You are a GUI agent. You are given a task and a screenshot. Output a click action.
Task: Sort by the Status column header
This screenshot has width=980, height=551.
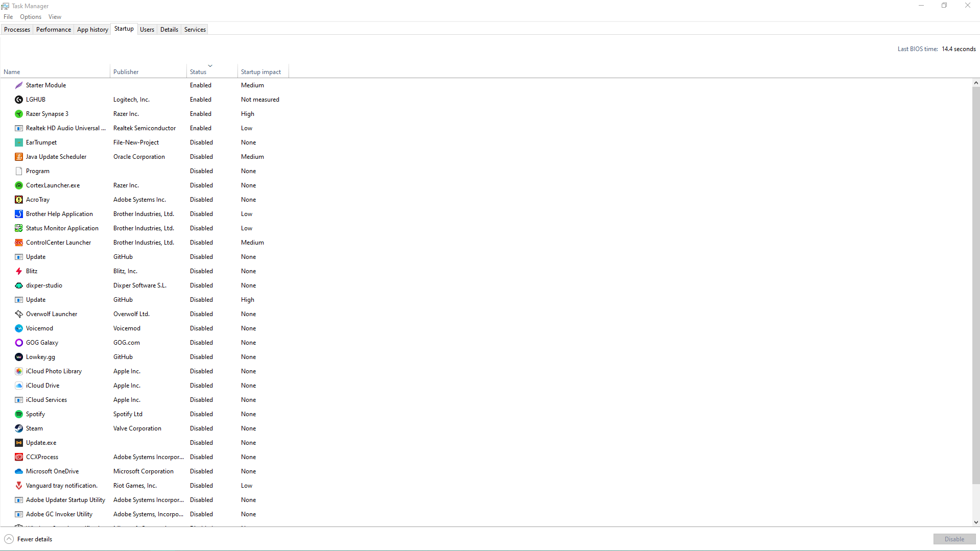pos(212,71)
